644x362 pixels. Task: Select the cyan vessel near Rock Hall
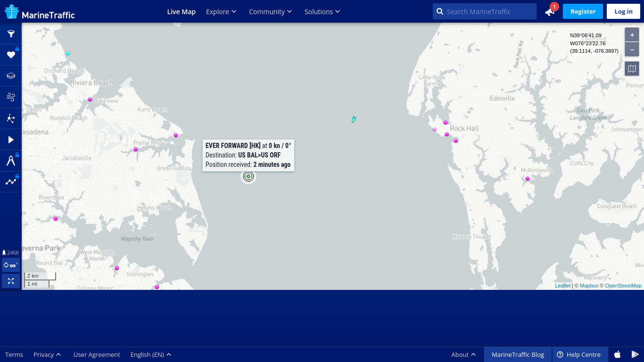pos(354,120)
